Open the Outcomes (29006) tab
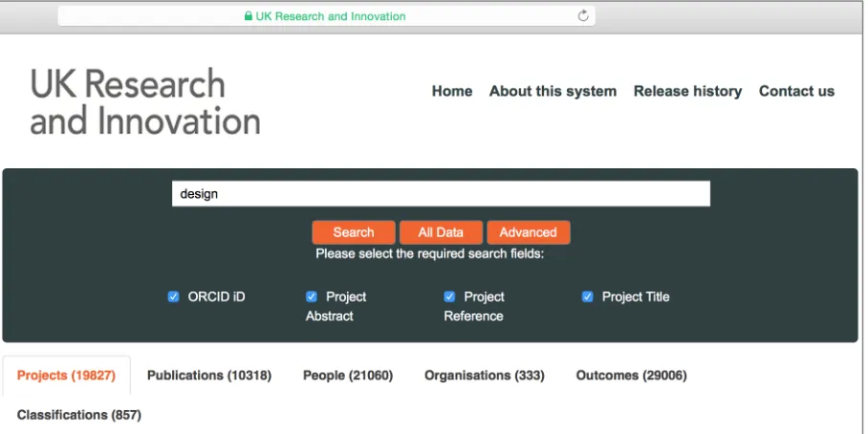 click(632, 376)
